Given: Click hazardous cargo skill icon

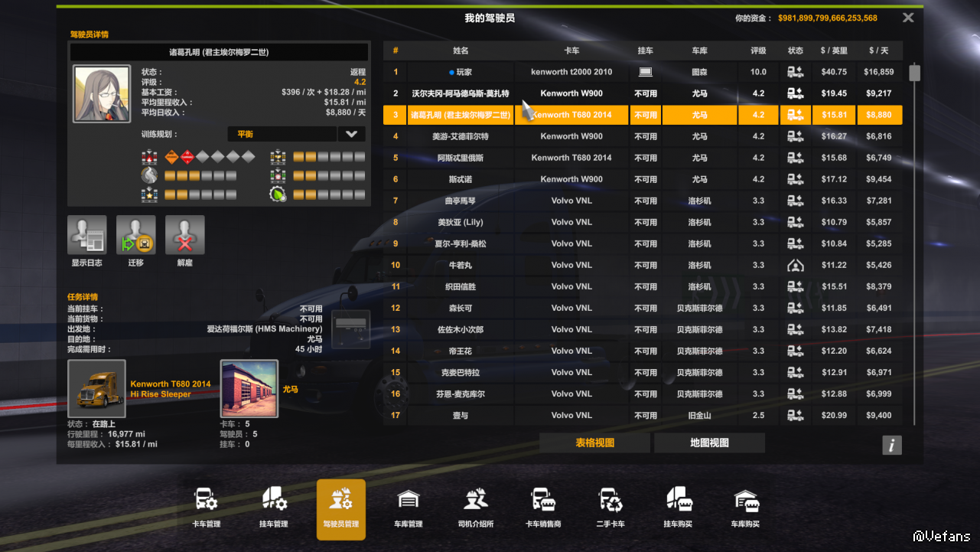Looking at the screenshot, I should (150, 157).
